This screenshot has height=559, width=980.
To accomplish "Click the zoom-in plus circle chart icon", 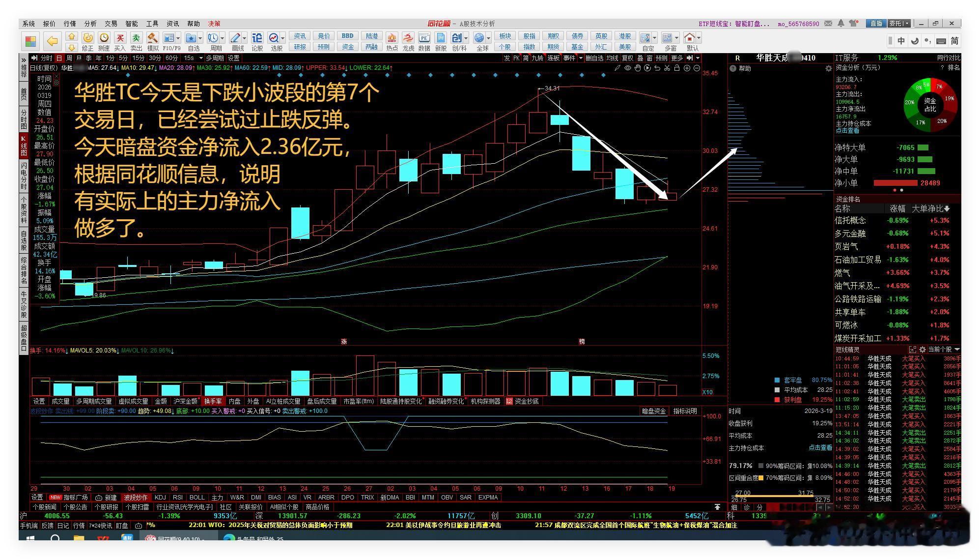I will (687, 68).
